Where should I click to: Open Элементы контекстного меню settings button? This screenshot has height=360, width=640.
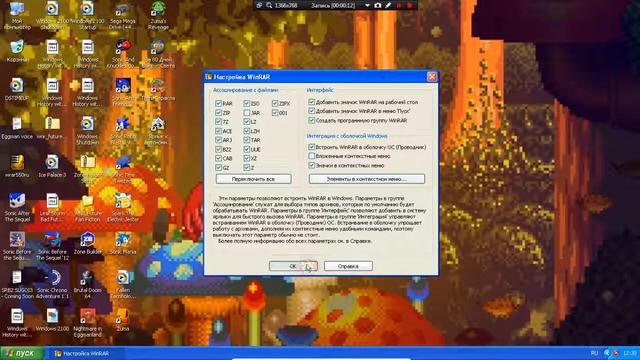click(x=367, y=179)
